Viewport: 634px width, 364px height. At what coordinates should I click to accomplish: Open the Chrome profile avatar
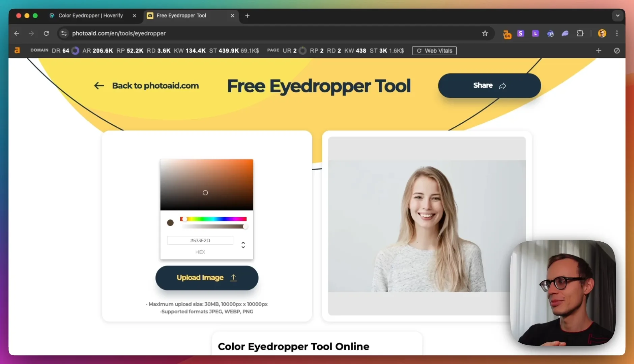pyautogui.click(x=602, y=33)
